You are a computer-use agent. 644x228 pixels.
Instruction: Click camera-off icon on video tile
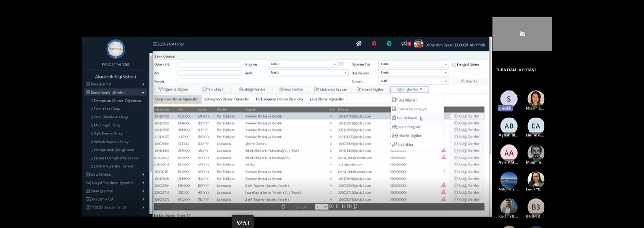pos(522,34)
